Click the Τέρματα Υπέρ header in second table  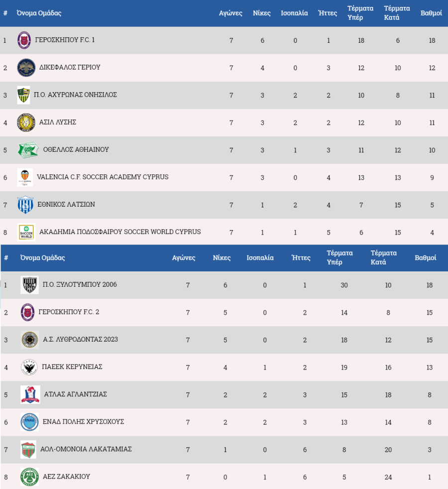point(340,257)
